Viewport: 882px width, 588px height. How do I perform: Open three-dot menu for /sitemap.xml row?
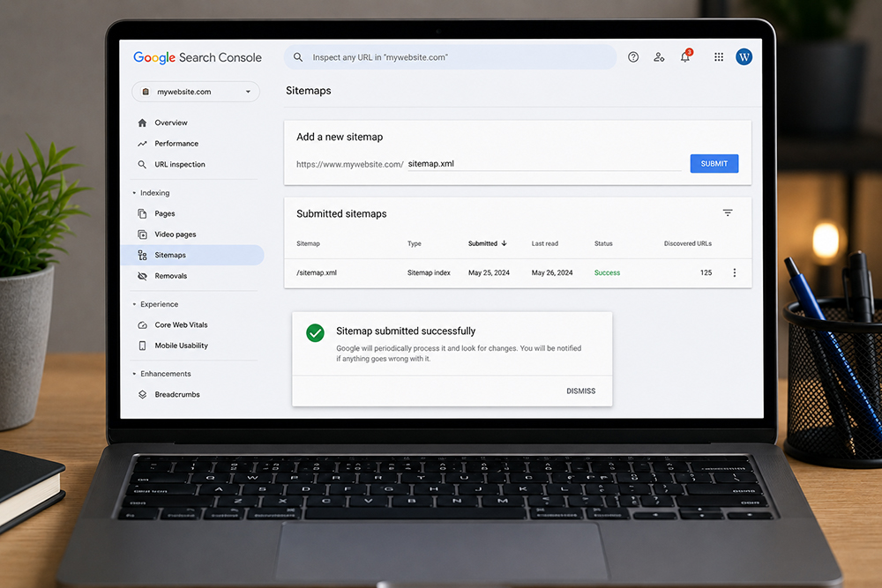pos(734,272)
